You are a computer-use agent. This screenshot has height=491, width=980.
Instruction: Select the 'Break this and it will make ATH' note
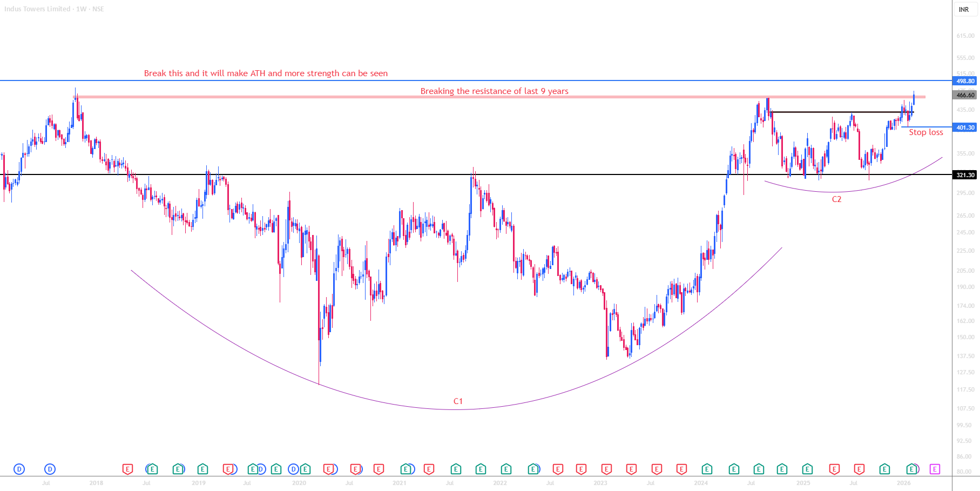(x=266, y=73)
